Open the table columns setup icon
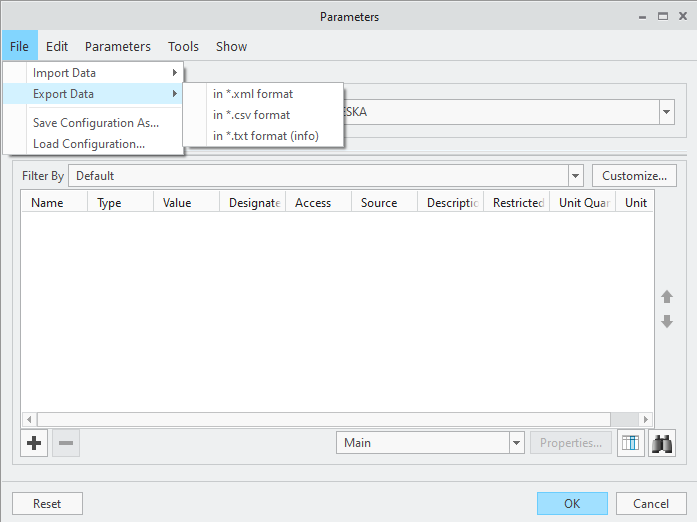 (630, 443)
